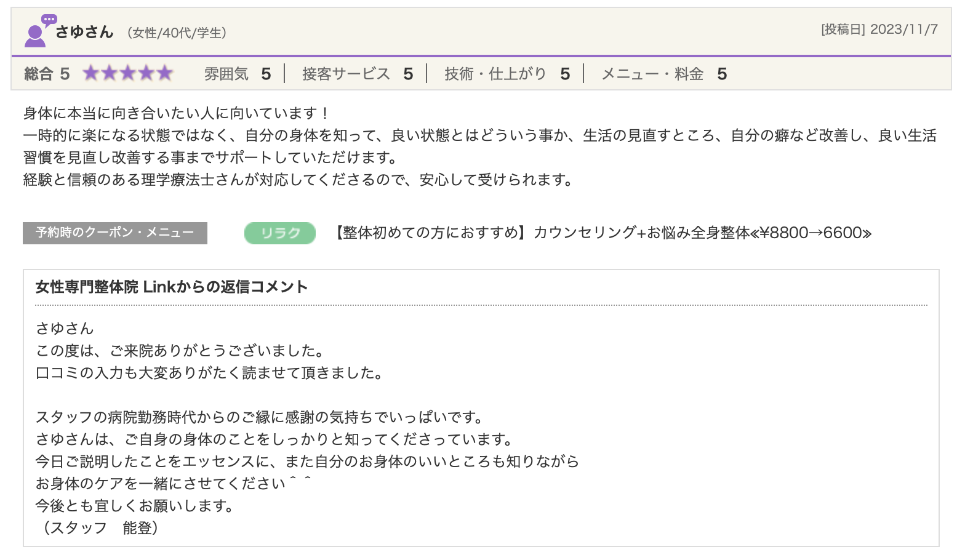This screenshot has height=560, width=965.
Task: Click the review headline 身体に本当に向き合いたい人に向いています
Action: pyautogui.click(x=177, y=113)
